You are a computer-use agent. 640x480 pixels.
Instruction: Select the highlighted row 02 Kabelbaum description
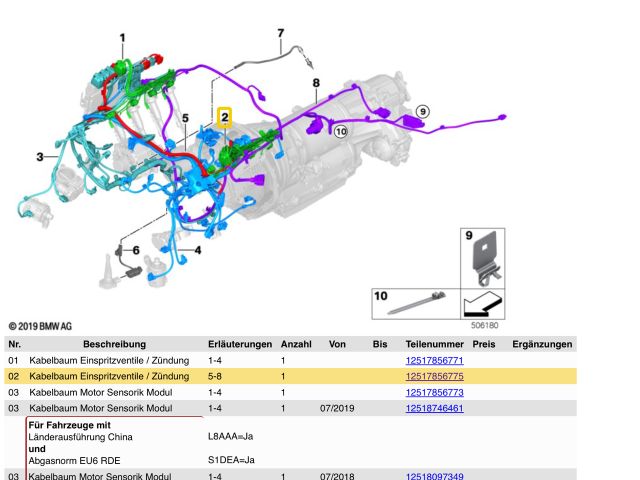pyautogui.click(x=109, y=376)
